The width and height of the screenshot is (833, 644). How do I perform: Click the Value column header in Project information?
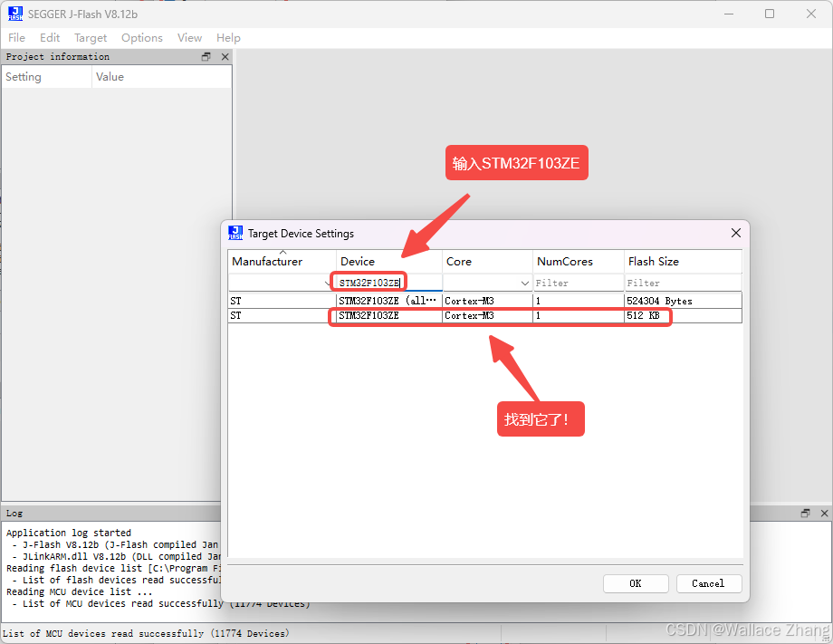[x=162, y=76]
